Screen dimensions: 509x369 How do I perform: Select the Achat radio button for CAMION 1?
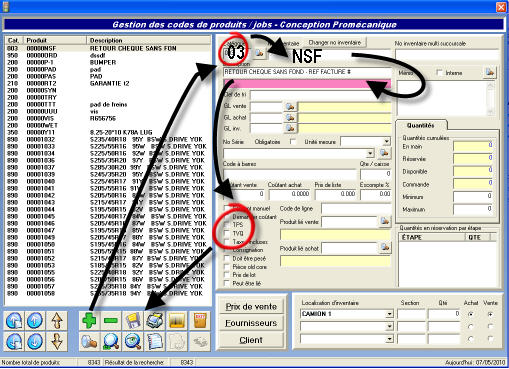[x=471, y=314]
